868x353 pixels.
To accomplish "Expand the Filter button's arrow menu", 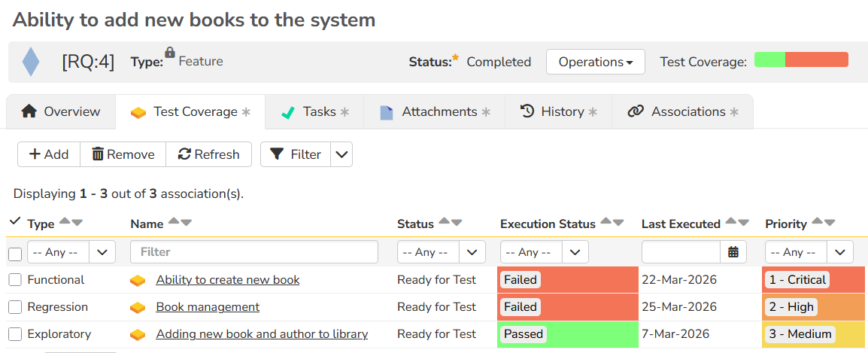I will click(x=341, y=154).
